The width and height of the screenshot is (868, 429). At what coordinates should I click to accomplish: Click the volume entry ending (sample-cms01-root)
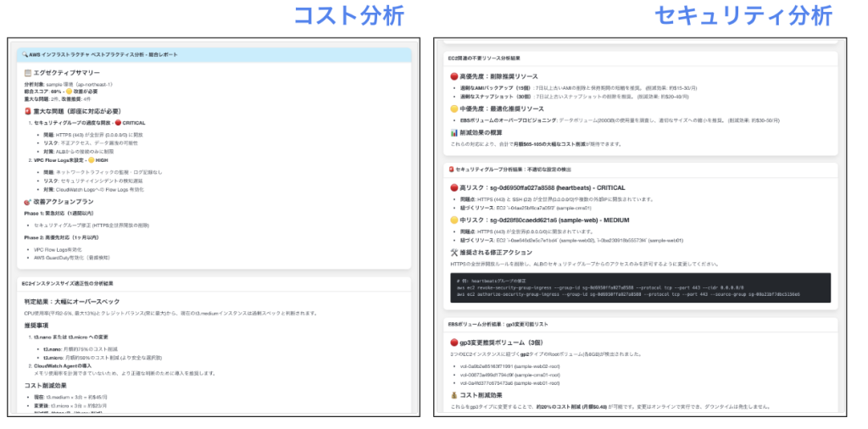pos(510,375)
